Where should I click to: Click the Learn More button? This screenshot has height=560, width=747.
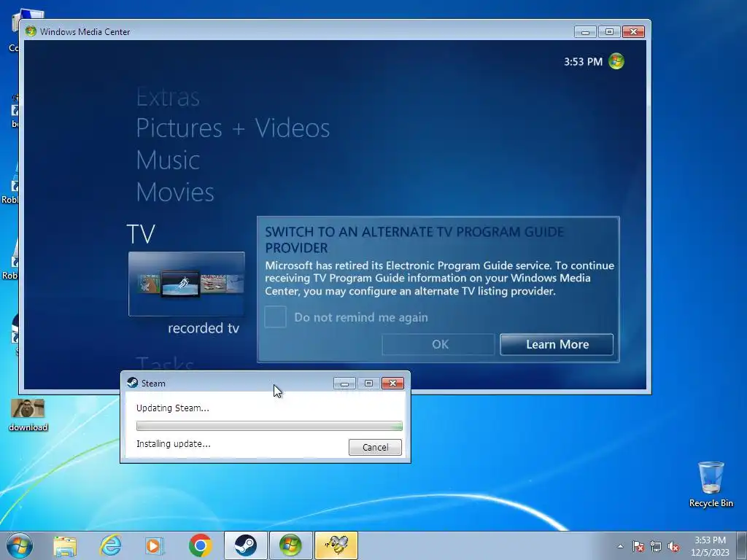pos(557,344)
